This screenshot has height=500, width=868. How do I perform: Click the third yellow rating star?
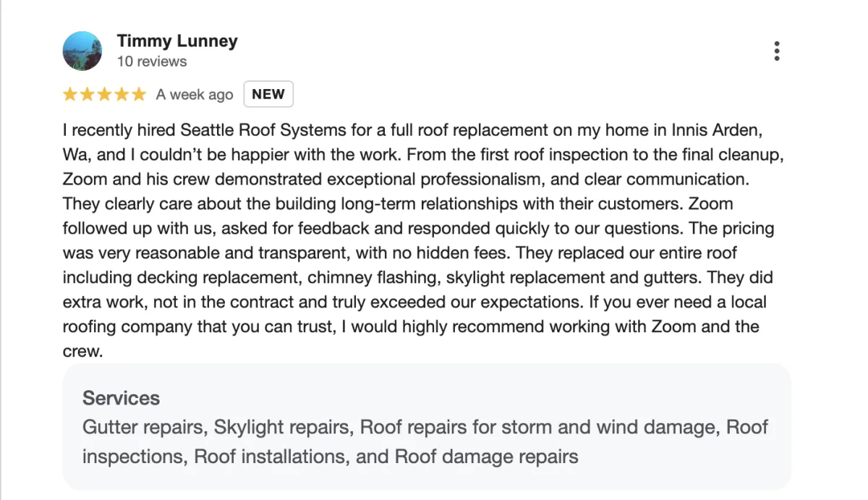tap(105, 94)
